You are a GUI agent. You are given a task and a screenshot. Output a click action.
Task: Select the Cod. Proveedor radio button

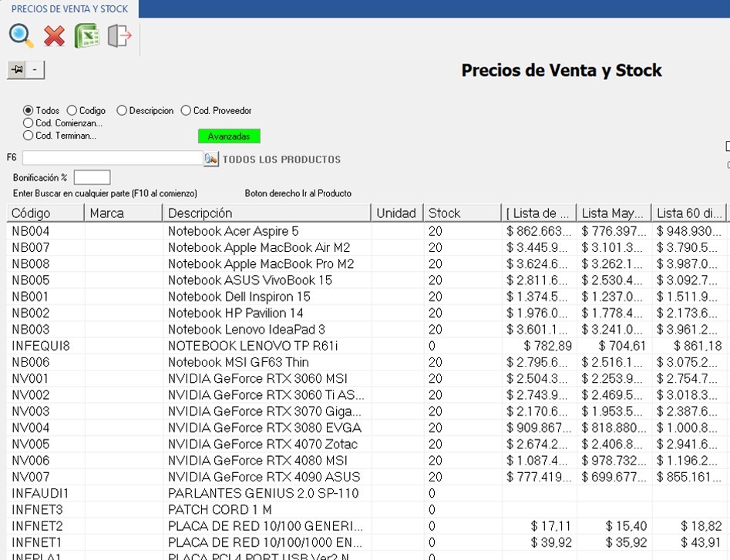coord(186,111)
